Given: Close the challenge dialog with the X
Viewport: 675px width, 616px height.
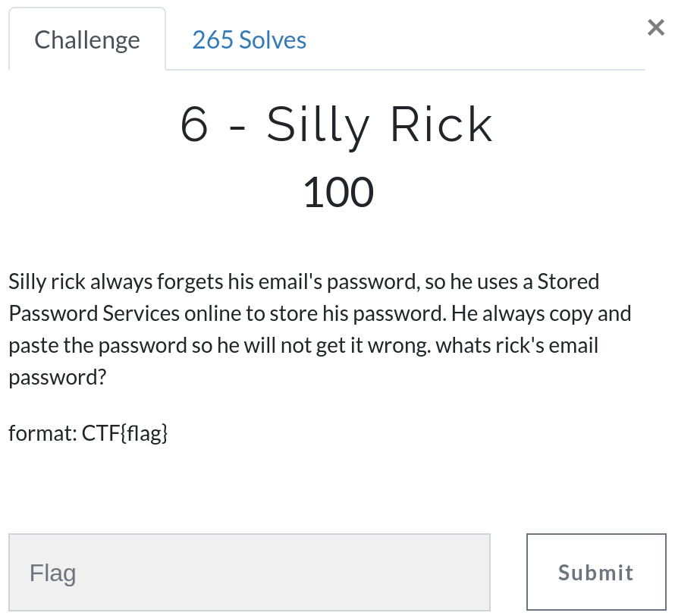Looking at the screenshot, I should (655, 28).
